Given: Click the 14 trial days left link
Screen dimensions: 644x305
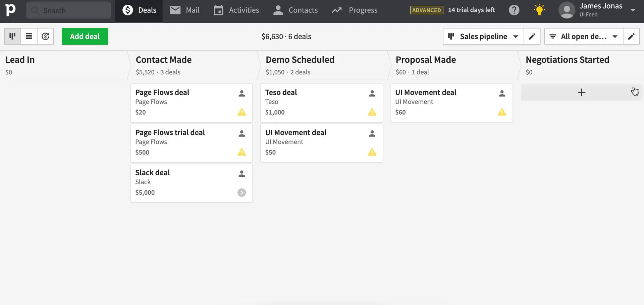Looking at the screenshot, I should tap(471, 10).
